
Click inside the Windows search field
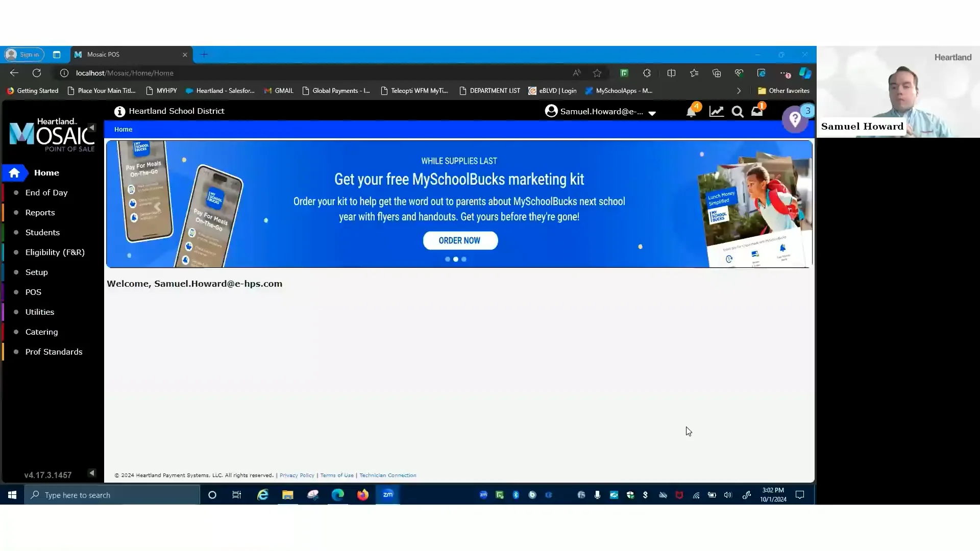click(x=112, y=495)
